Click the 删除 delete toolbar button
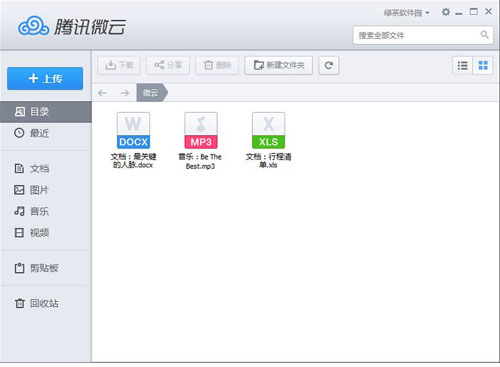Screen dimensions: 500x367 [x=217, y=65]
